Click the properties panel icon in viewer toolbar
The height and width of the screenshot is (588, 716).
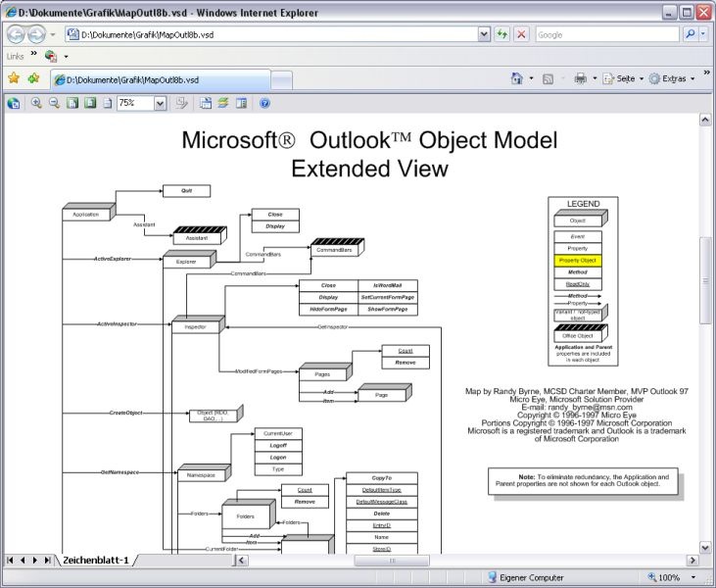(242, 103)
